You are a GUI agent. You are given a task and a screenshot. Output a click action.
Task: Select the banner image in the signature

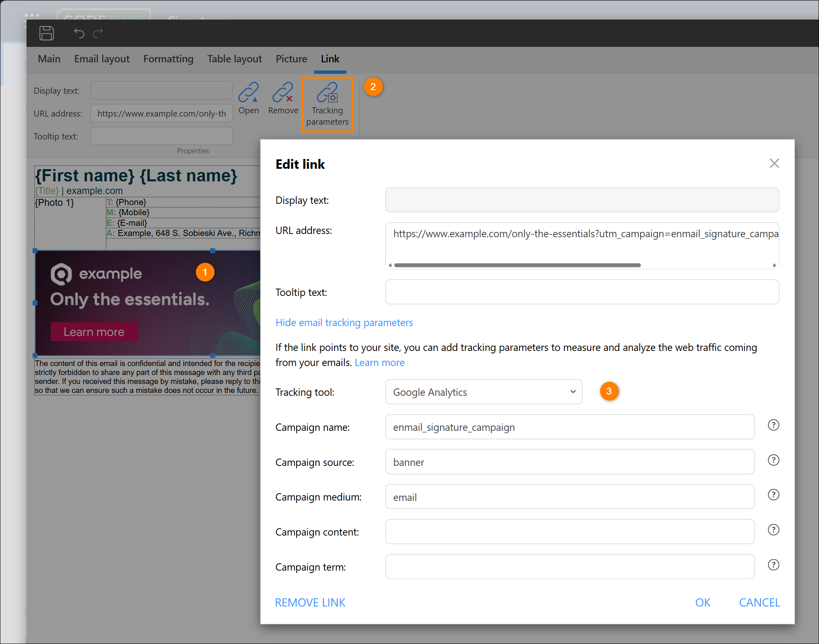[148, 303]
